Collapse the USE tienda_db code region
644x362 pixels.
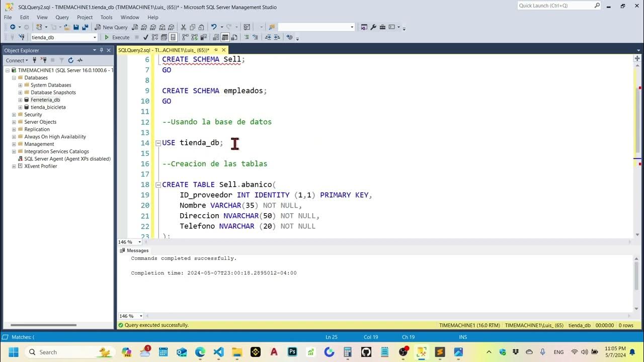[158, 143]
